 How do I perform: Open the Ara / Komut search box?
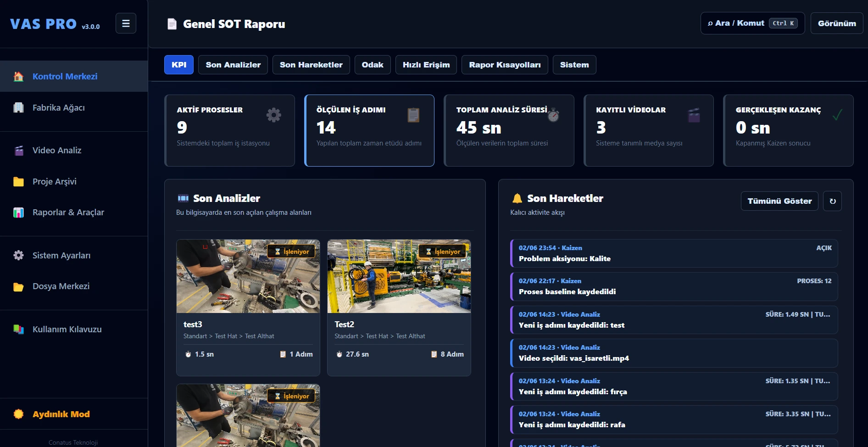click(752, 23)
